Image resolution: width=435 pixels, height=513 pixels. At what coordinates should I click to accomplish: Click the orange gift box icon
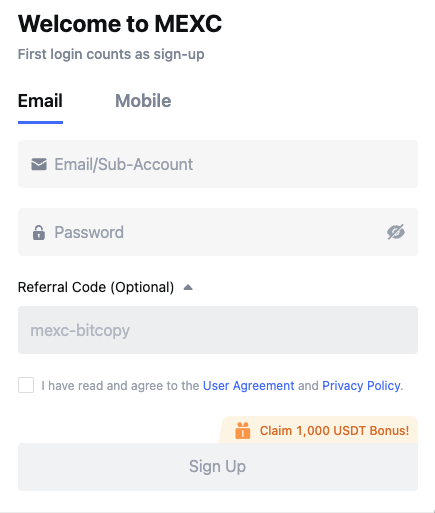pyautogui.click(x=243, y=430)
